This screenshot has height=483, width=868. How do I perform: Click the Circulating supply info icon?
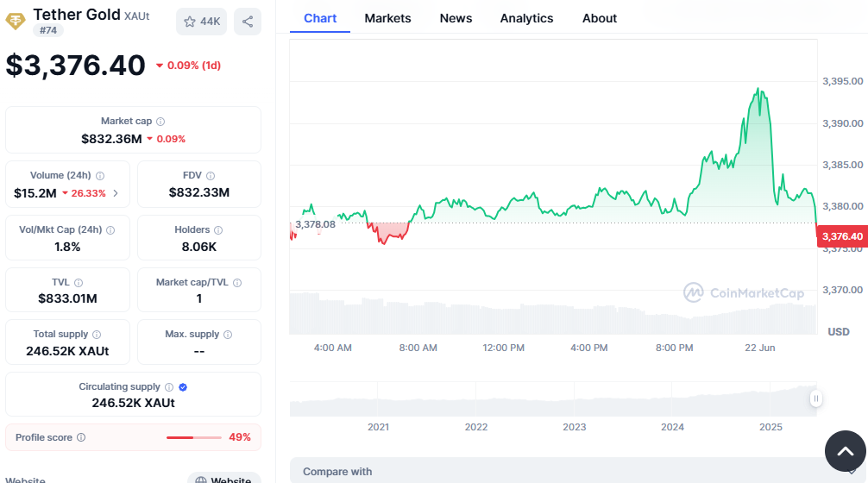pos(169,386)
